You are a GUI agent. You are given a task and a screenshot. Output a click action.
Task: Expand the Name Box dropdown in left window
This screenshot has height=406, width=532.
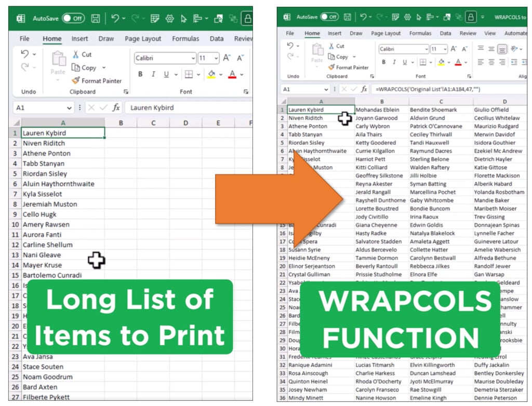[69, 108]
